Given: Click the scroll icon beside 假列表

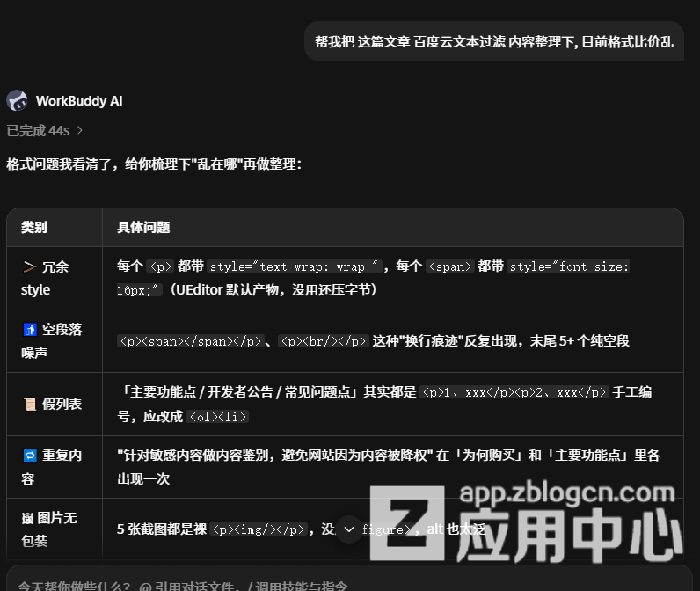Looking at the screenshot, I should [30, 404].
